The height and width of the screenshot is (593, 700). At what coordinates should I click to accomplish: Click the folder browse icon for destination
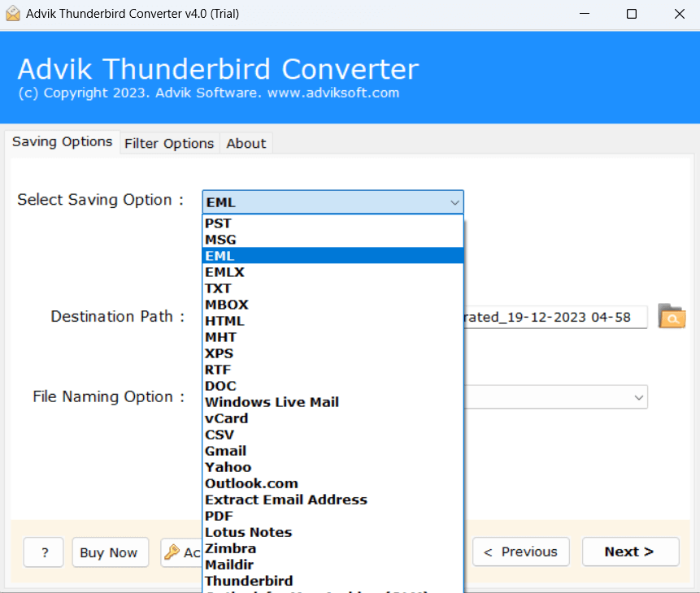coord(672,316)
